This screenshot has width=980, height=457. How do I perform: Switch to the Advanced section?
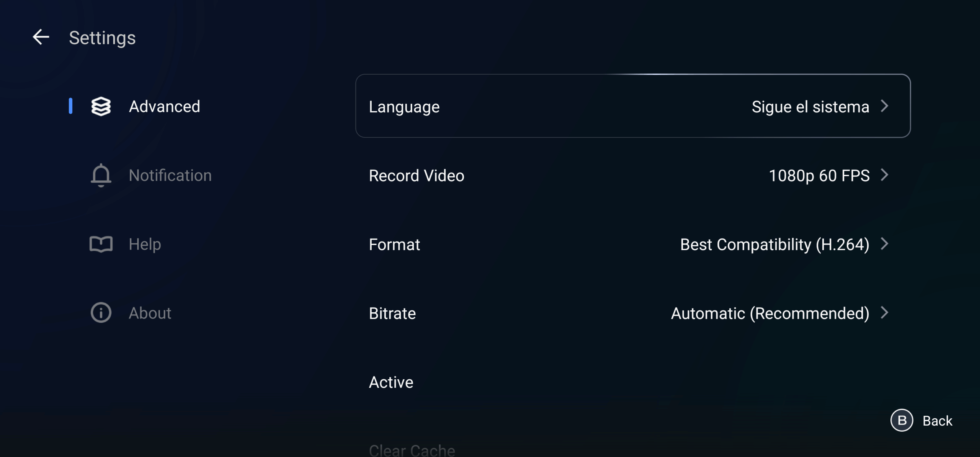coord(165,106)
